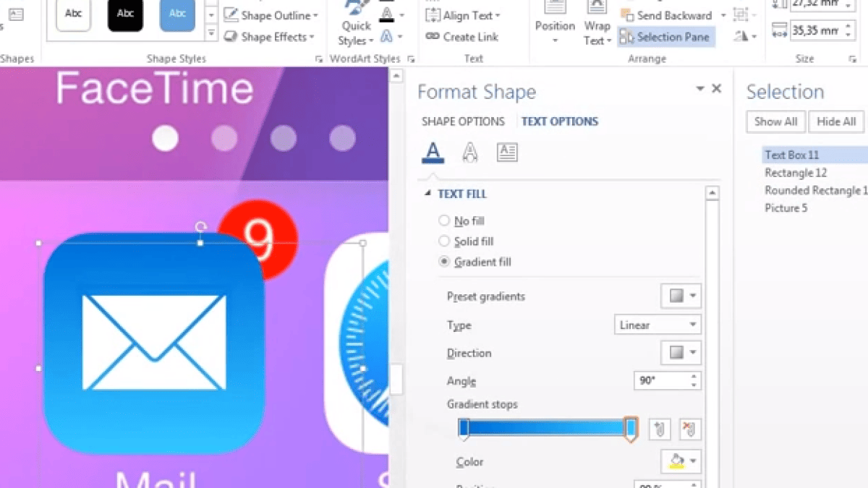Click Send Backward
The width and height of the screenshot is (868, 488).
click(x=666, y=15)
